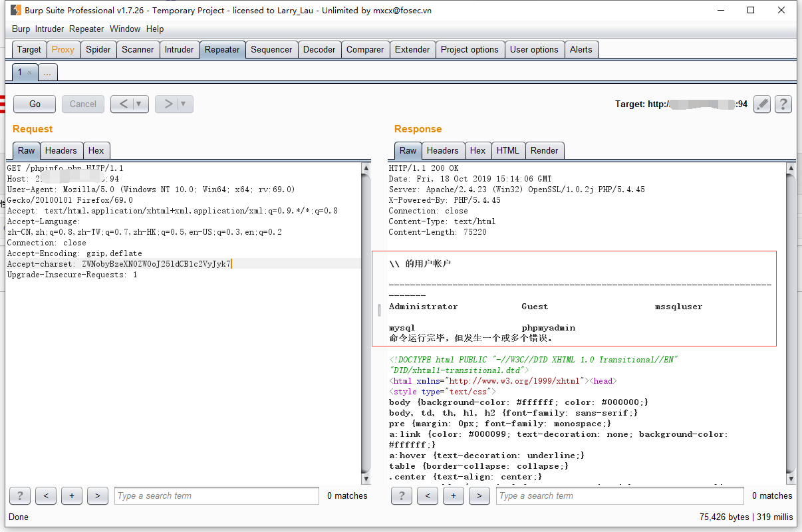
Task: Switch to the Comparer tab
Action: pos(365,49)
